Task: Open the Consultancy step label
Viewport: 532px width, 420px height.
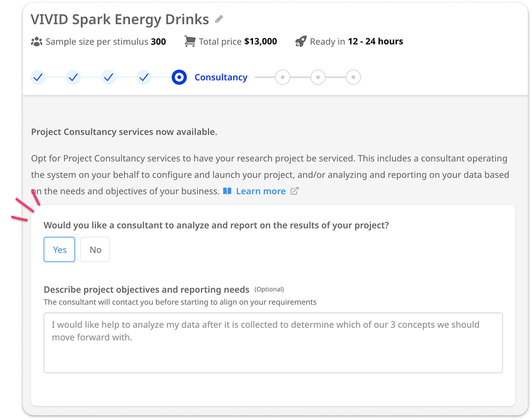Action: click(221, 78)
